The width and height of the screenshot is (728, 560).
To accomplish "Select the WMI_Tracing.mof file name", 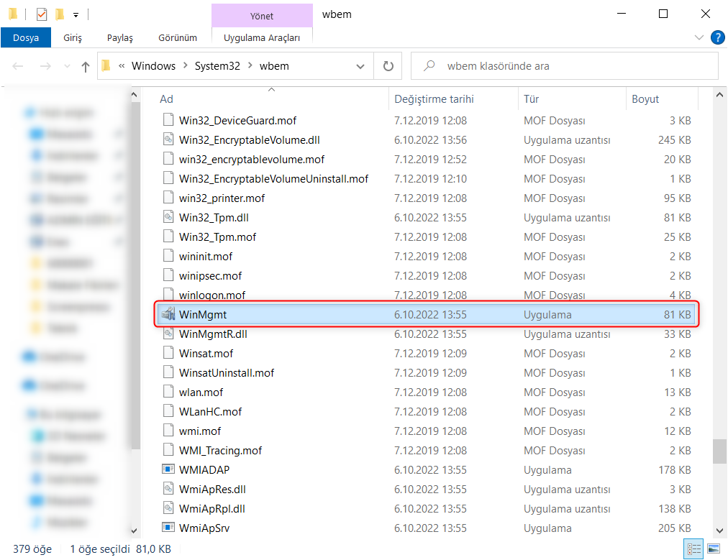I will coord(221,451).
